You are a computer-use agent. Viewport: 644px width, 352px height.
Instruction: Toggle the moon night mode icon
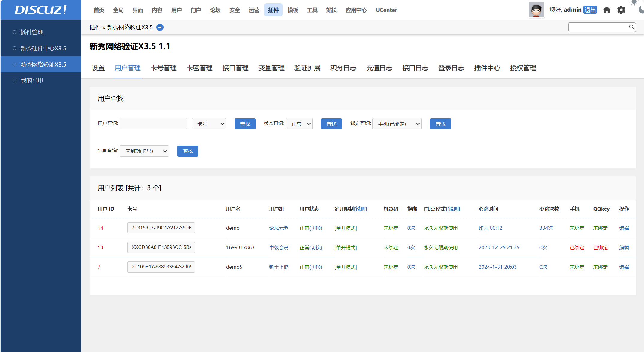click(641, 10)
